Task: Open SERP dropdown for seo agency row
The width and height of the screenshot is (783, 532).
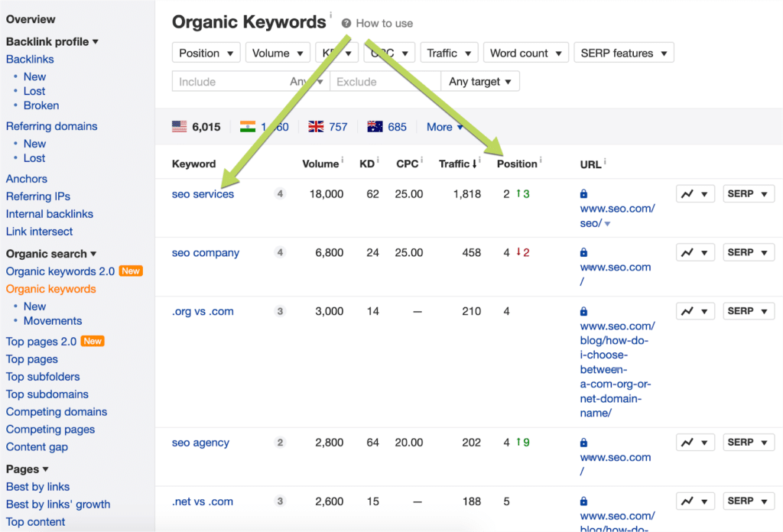Action: point(748,442)
